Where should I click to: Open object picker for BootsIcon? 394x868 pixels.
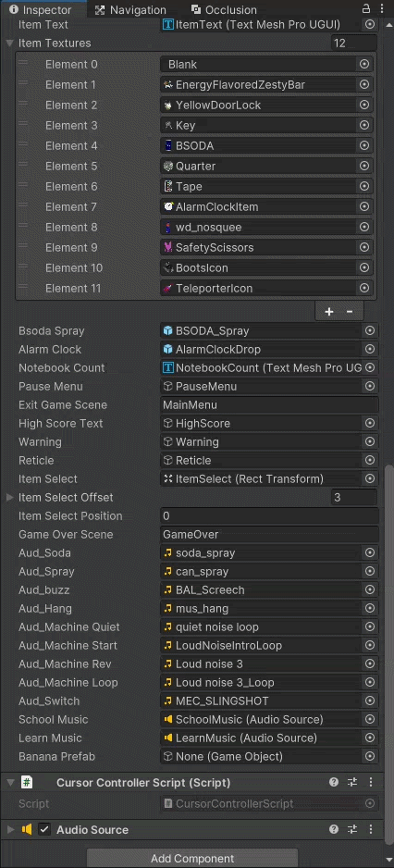pos(364,268)
